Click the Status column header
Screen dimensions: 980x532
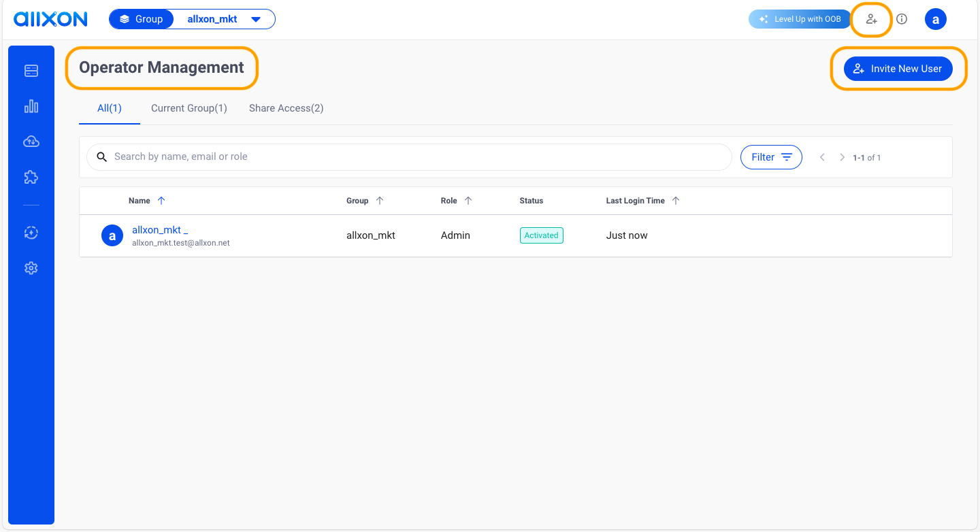click(x=532, y=201)
